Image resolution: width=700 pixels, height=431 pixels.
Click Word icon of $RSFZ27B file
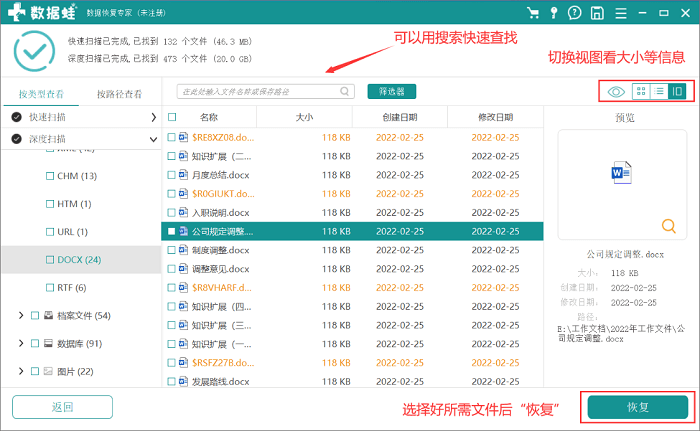tap(183, 362)
